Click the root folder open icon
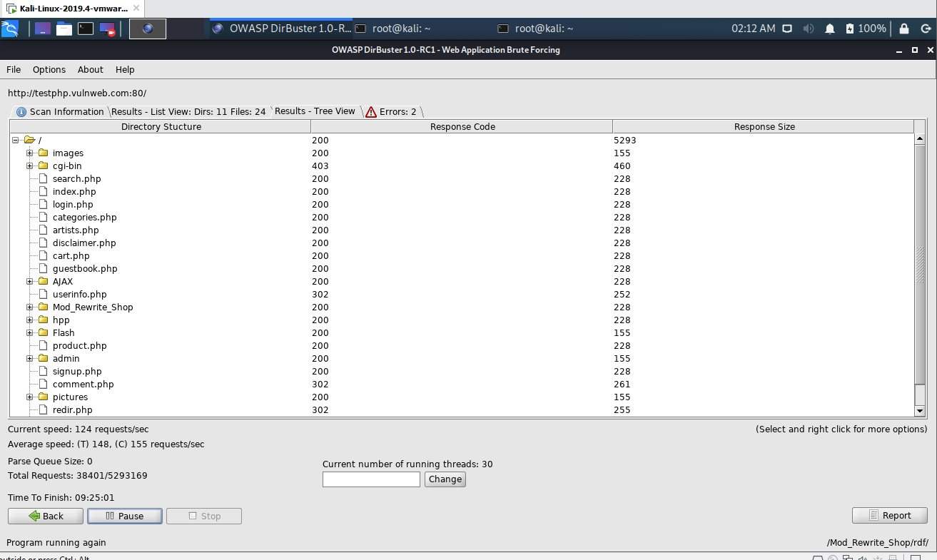The height and width of the screenshot is (560, 937). pyautogui.click(x=29, y=140)
